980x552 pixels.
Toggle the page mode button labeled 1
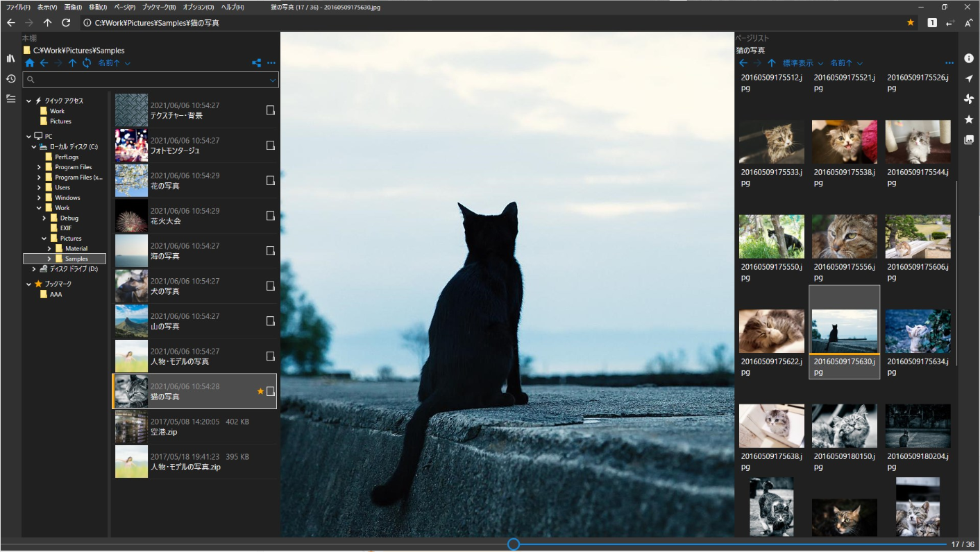[x=932, y=23]
